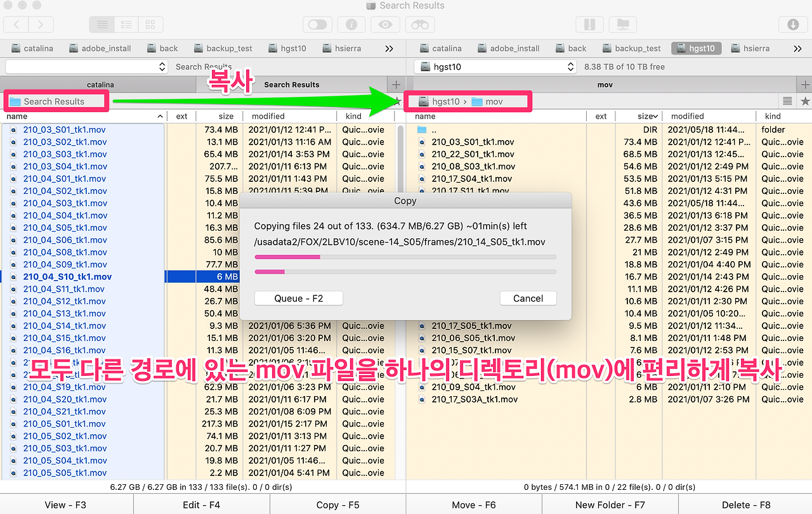
Task: Open Quick Look eye icon
Action: click(x=385, y=25)
